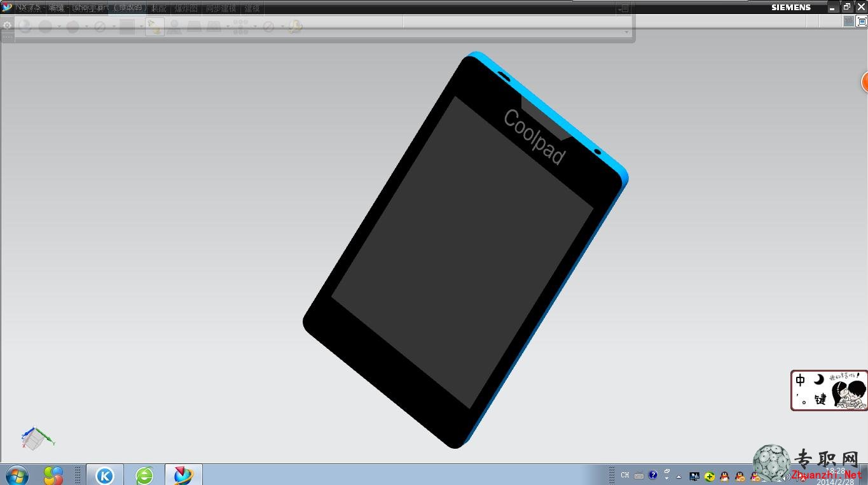Expand toolbar options arrow at toolbar's right end

pyautogui.click(x=626, y=32)
